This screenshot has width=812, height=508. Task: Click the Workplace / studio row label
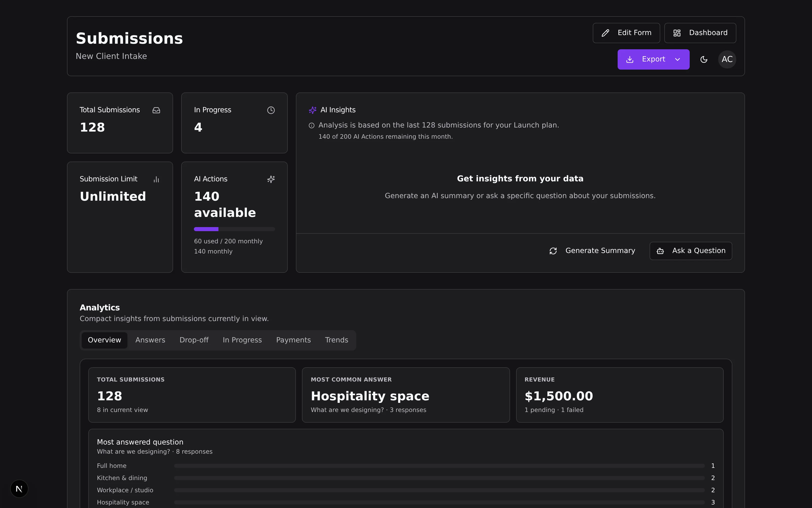[125, 490]
